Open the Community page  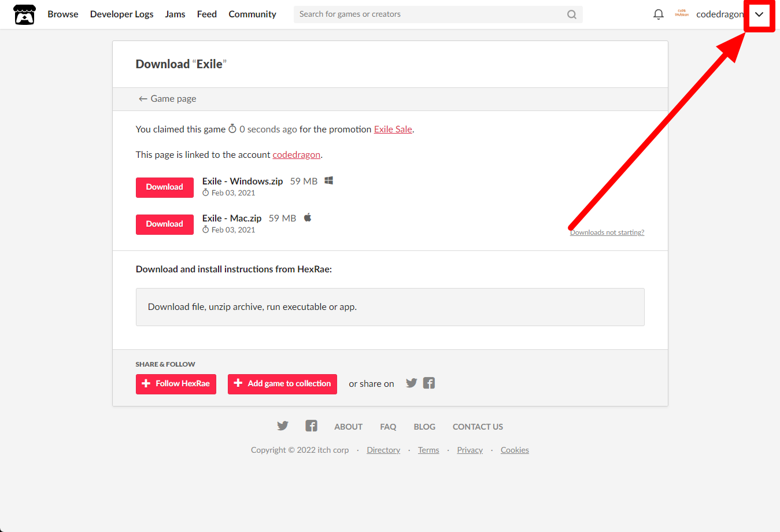point(252,14)
